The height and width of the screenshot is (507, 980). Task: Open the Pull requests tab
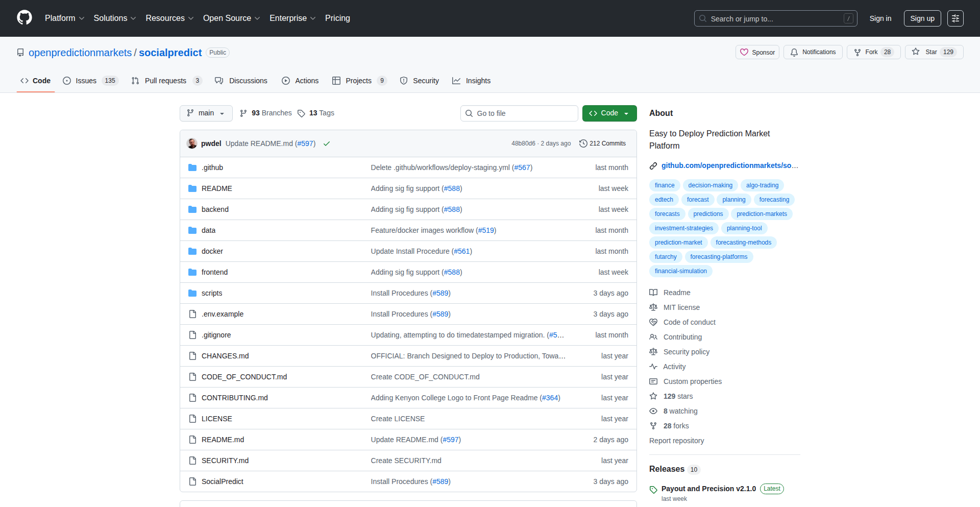point(165,81)
